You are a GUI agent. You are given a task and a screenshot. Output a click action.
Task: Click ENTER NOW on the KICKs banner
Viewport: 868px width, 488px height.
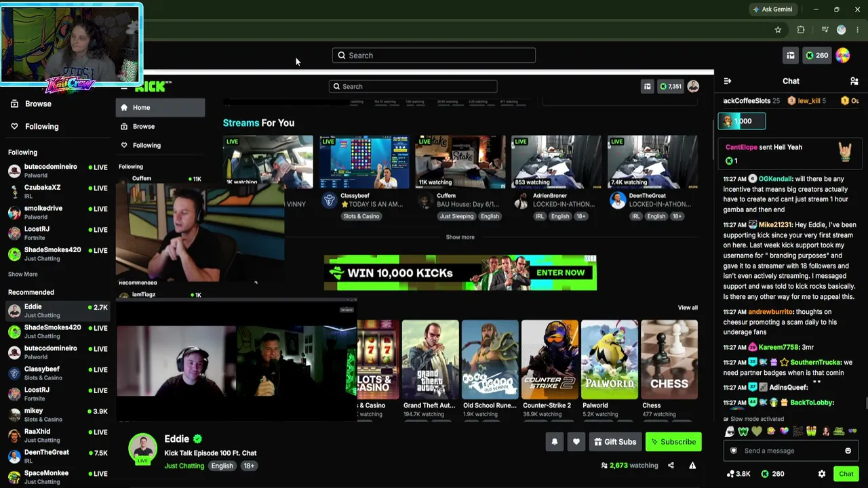[x=560, y=272]
